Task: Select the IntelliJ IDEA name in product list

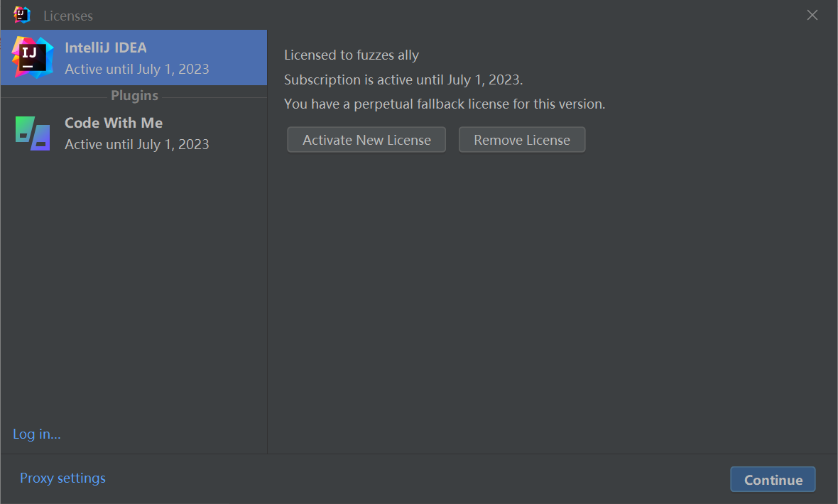Action: (106, 48)
